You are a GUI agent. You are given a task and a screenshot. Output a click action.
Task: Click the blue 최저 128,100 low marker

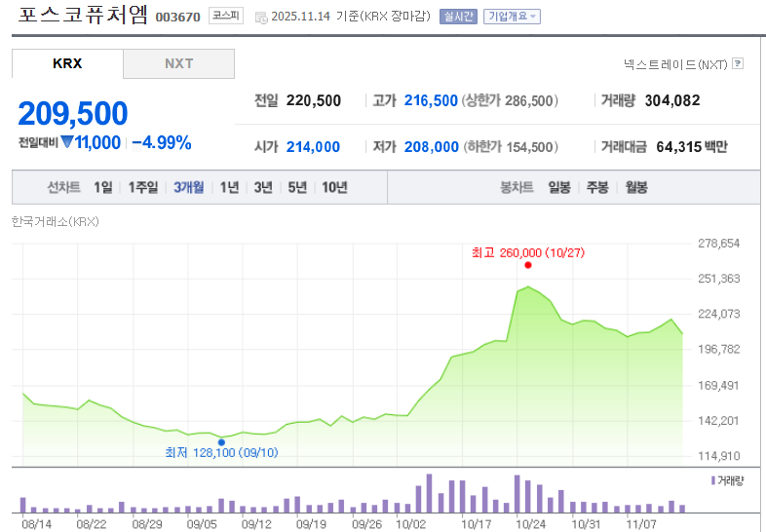click(x=221, y=442)
